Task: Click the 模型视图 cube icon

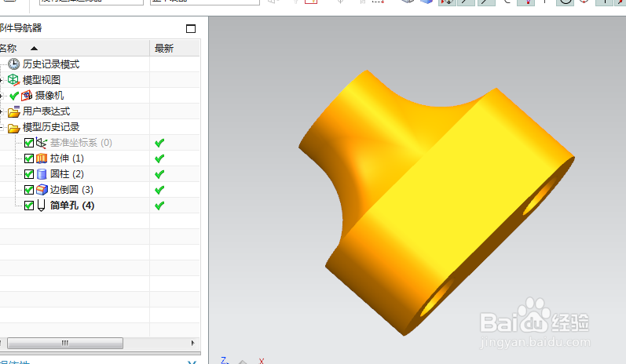Action: click(13, 80)
